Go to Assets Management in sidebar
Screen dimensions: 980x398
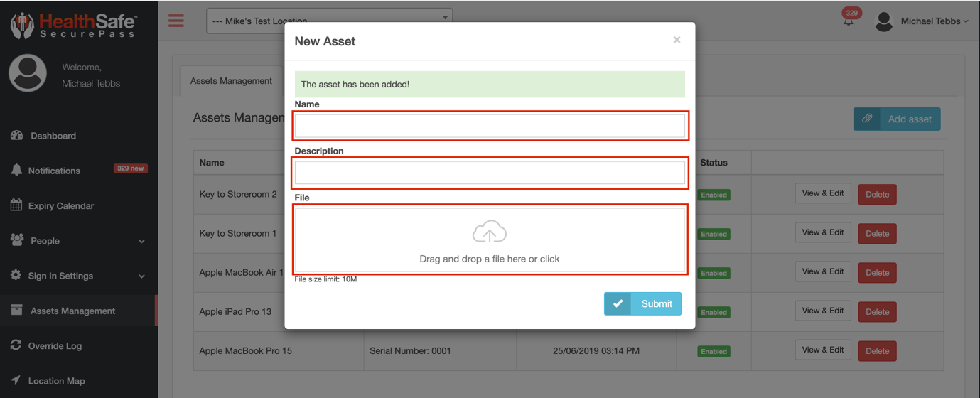(72, 311)
